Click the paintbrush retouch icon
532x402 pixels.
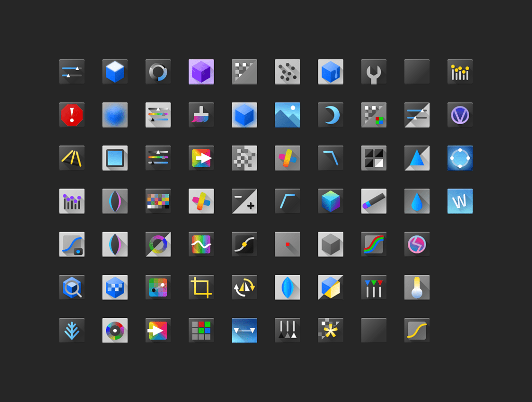coord(201,115)
